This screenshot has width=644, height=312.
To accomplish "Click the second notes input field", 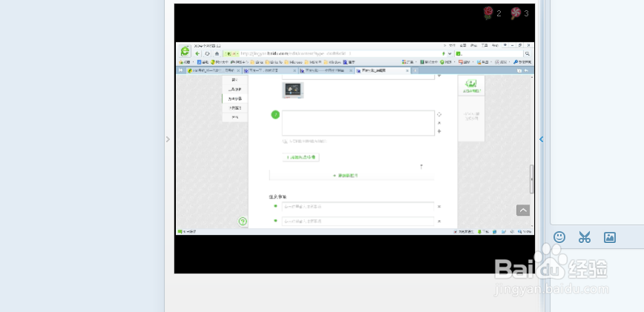I will [x=358, y=221].
